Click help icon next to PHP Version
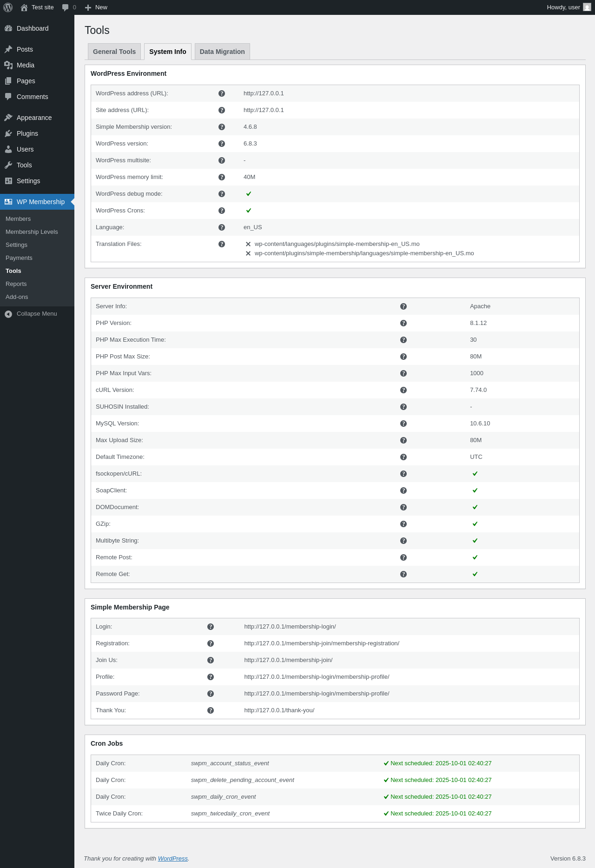 pos(403,323)
